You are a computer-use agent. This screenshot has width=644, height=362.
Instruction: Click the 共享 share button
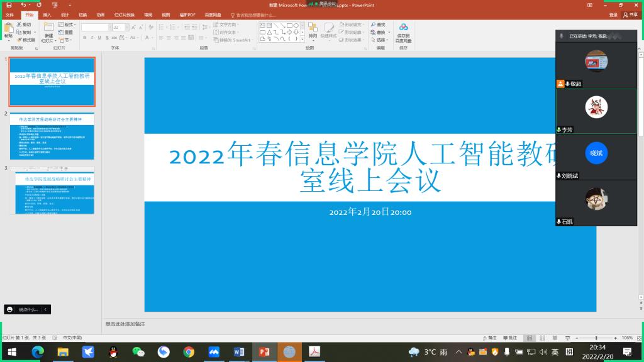coord(630,14)
